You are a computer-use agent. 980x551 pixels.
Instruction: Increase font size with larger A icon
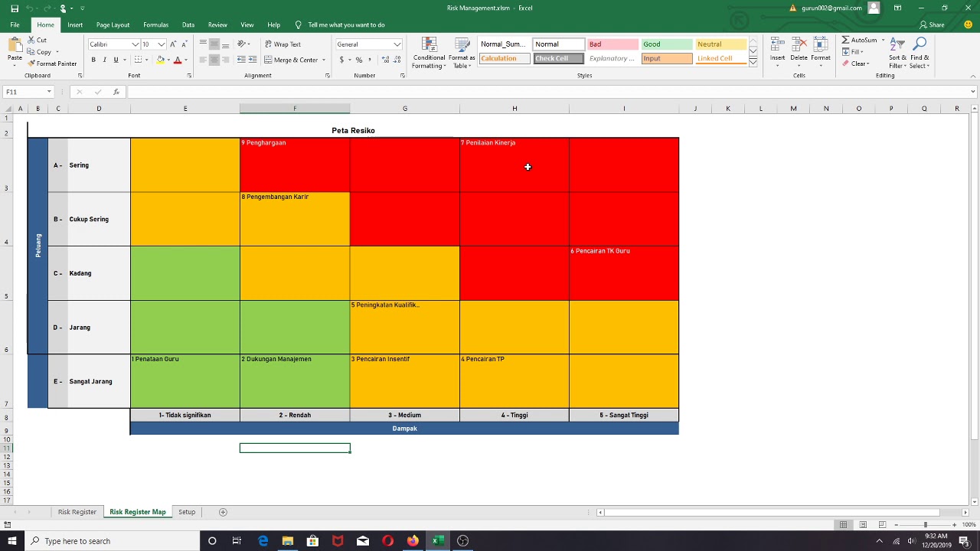click(x=173, y=44)
